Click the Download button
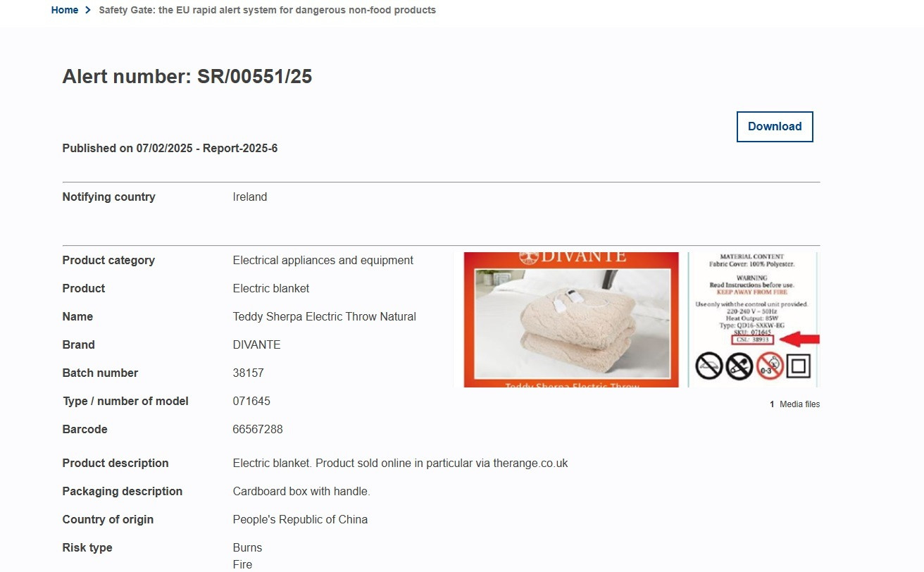The height and width of the screenshot is (572, 924). (x=775, y=127)
